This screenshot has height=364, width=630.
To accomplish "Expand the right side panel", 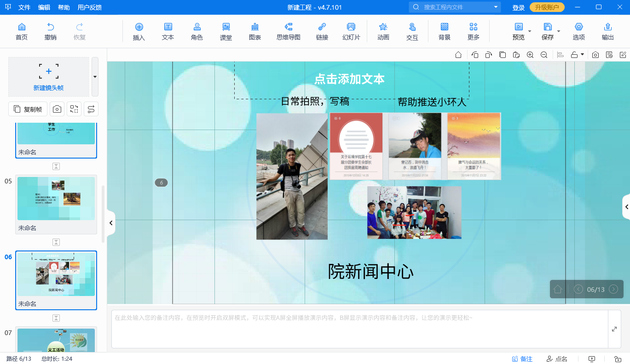I will click(626, 207).
